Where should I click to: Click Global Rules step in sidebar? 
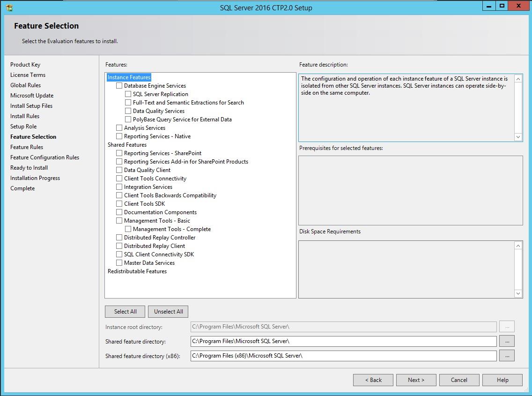[25, 85]
